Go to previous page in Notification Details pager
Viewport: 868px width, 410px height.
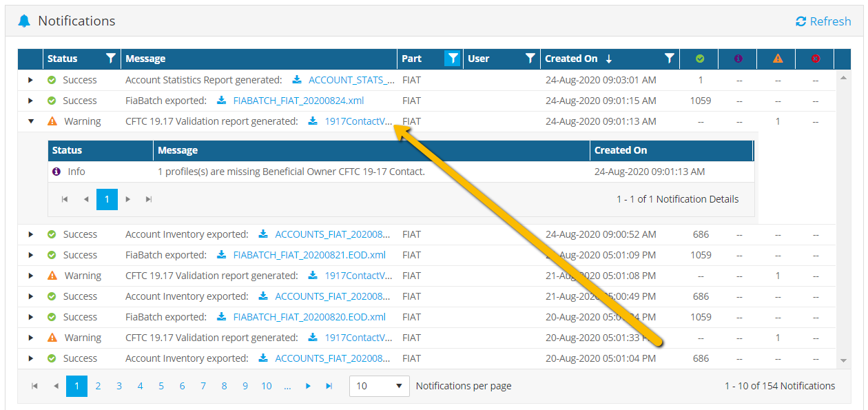86,199
